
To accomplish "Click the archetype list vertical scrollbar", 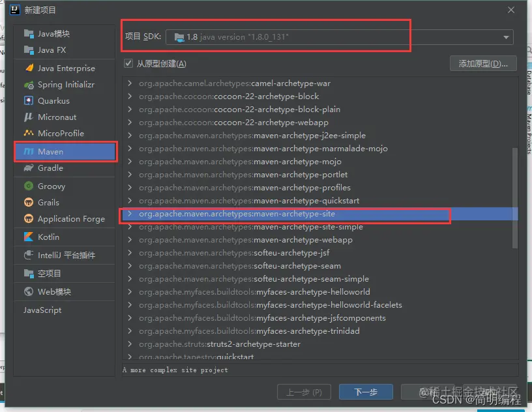I will (x=514, y=198).
